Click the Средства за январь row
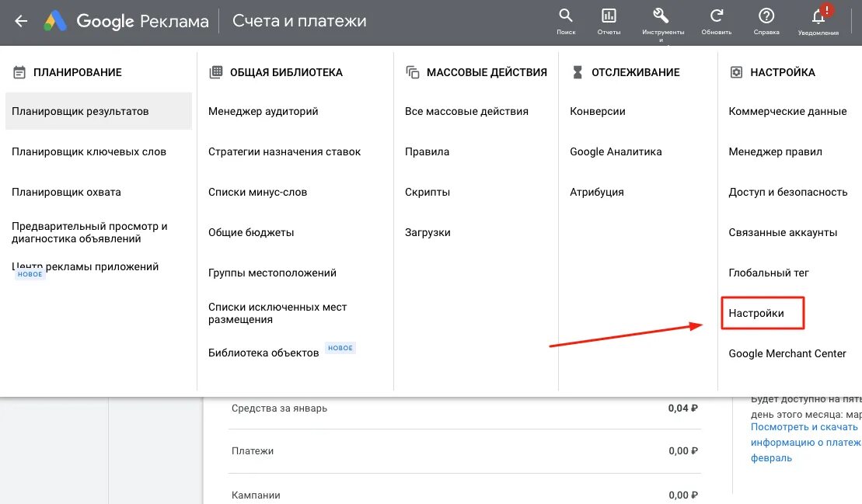 pyautogui.click(x=464, y=408)
